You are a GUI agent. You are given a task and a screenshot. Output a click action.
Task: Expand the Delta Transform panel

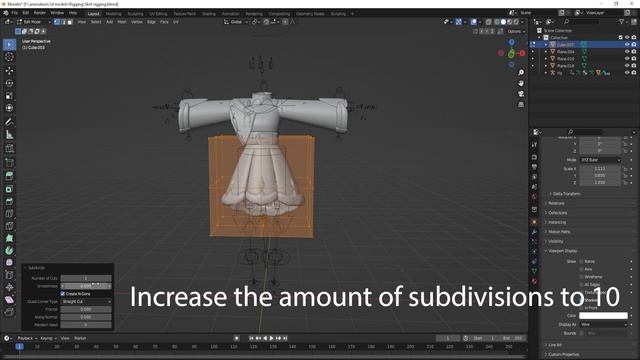pos(566,194)
